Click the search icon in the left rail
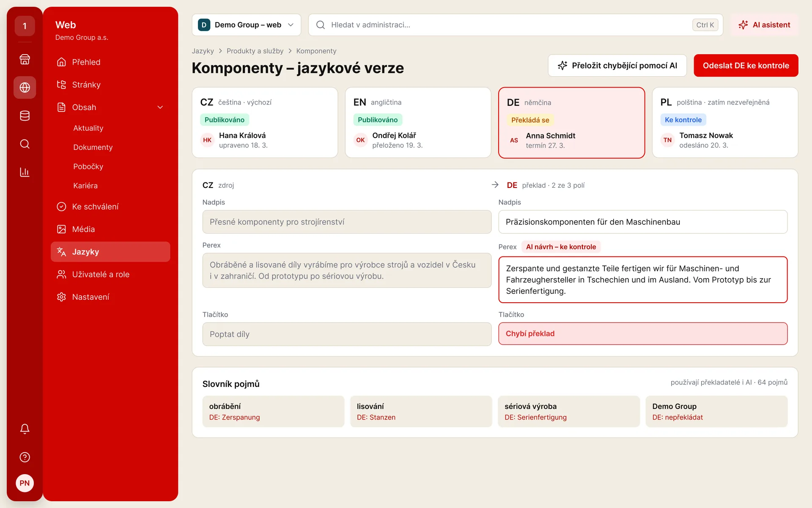Image resolution: width=812 pixels, height=508 pixels. 25,144
